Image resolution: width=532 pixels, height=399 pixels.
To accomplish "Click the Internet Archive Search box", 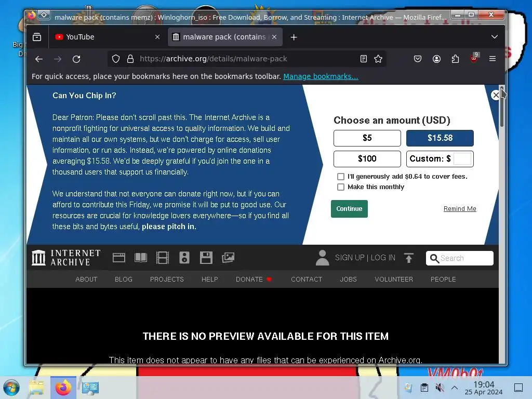I will click(460, 258).
